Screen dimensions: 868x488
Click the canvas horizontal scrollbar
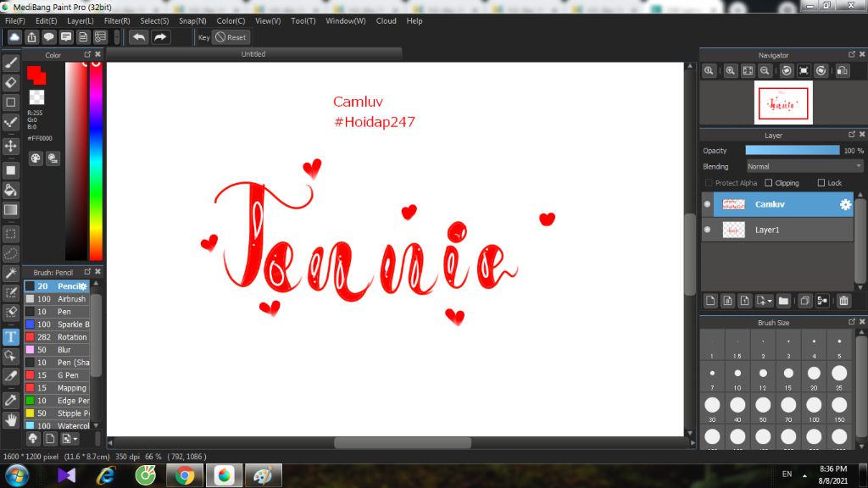coord(403,442)
